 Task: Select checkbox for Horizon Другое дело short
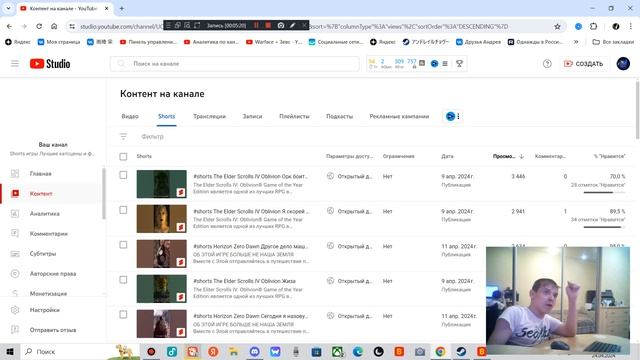point(123,245)
